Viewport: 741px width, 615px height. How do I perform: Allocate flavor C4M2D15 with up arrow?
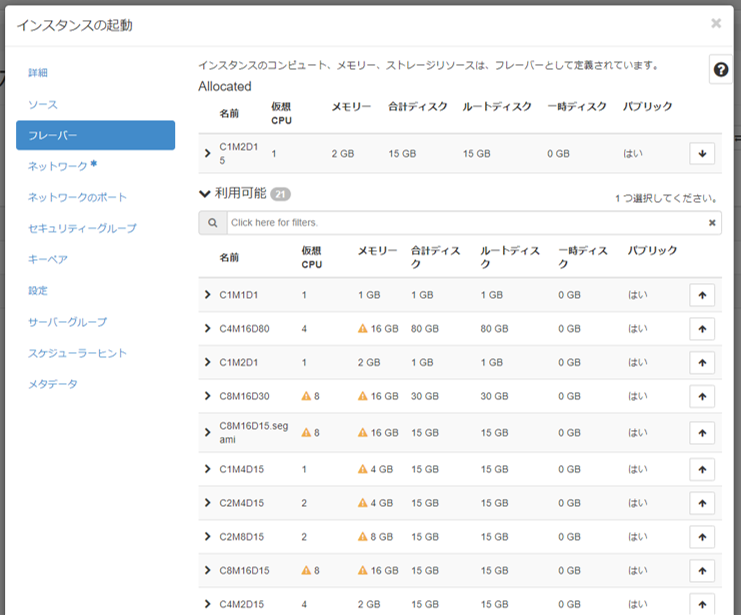pyautogui.click(x=702, y=604)
